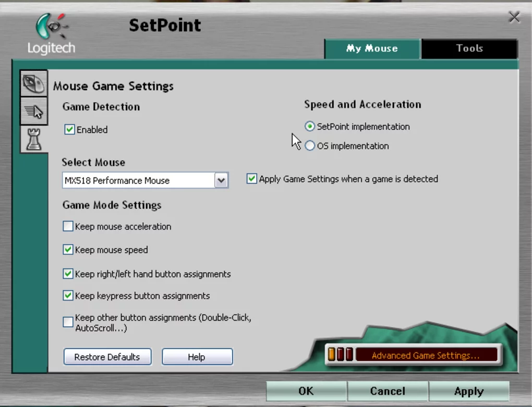532x407 pixels.
Task: Open Advanced Game Settings
Action: click(x=430, y=355)
